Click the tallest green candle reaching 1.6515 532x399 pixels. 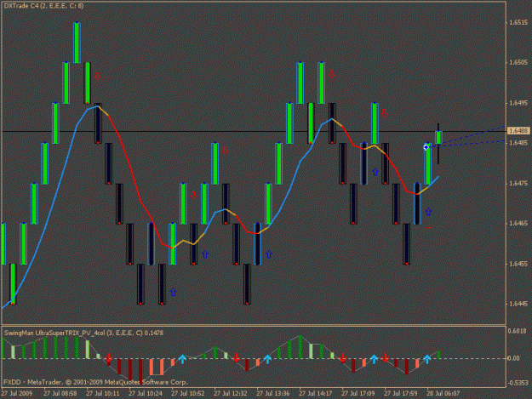click(77, 43)
